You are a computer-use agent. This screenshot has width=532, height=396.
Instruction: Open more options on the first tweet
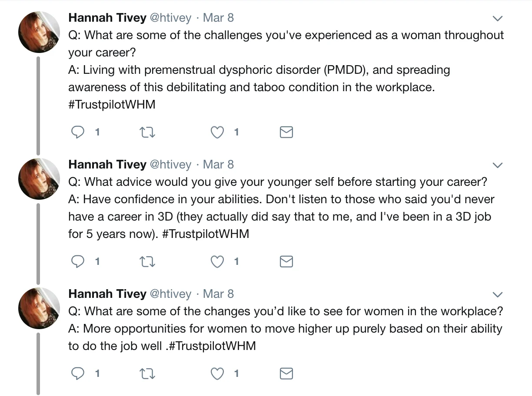pyautogui.click(x=497, y=19)
